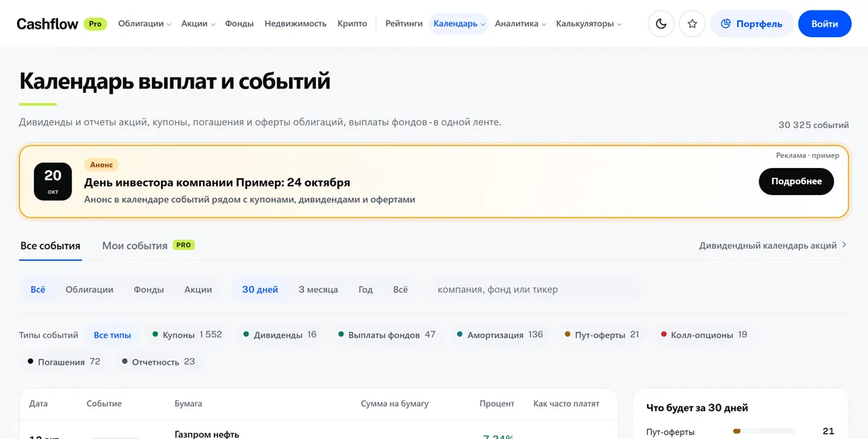This screenshot has width=868, height=439.
Task: Click the Дата column header
Action: tap(38, 403)
